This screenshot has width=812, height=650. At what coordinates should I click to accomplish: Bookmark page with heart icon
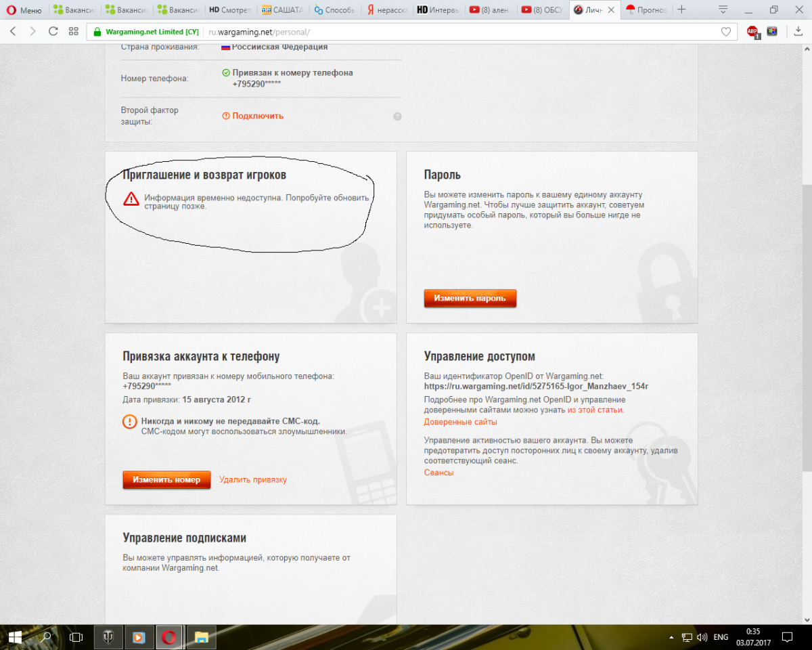click(726, 32)
